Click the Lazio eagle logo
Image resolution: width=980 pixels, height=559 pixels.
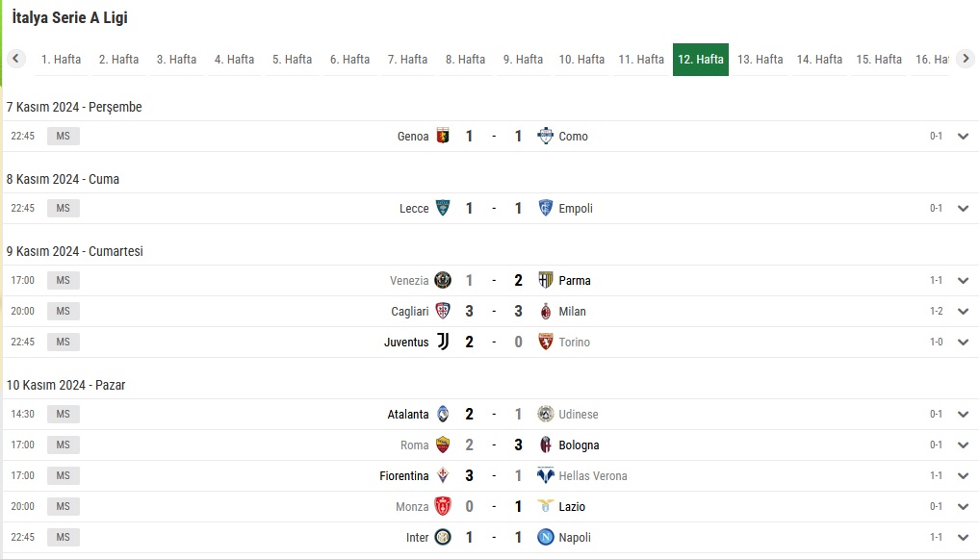coord(546,506)
